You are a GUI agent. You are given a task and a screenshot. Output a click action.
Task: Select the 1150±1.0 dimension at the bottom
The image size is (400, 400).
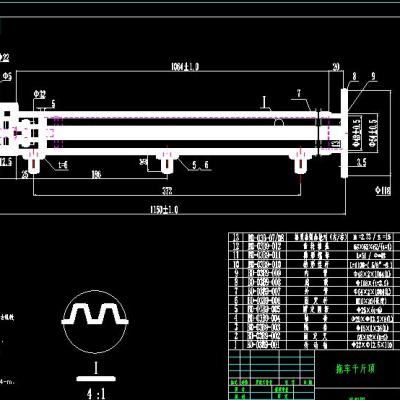(x=164, y=210)
